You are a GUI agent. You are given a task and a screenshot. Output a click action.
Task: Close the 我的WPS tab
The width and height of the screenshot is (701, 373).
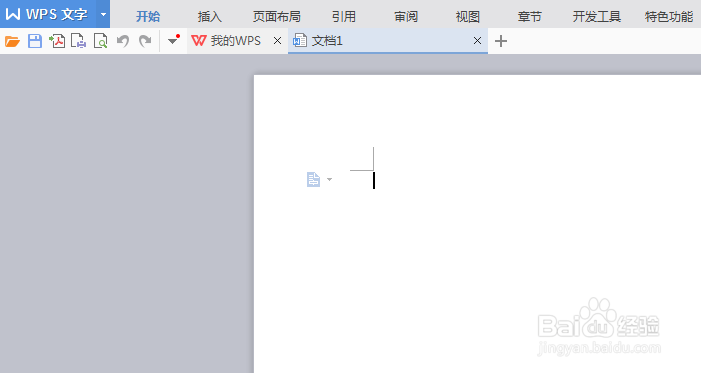pyautogui.click(x=277, y=41)
